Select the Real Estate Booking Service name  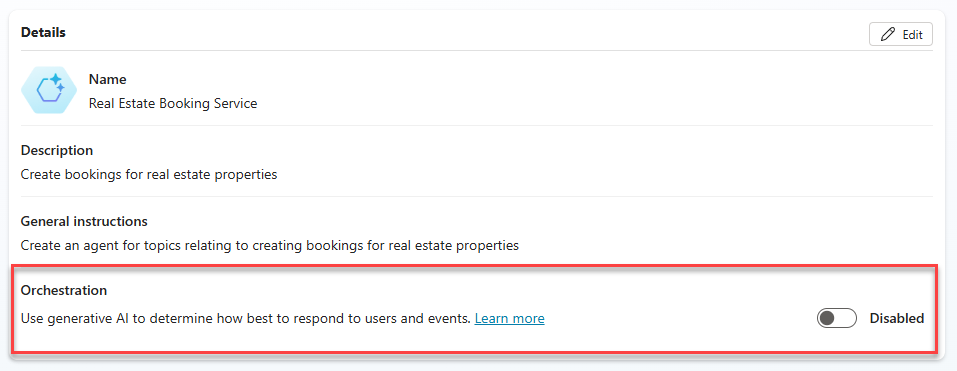pos(173,104)
